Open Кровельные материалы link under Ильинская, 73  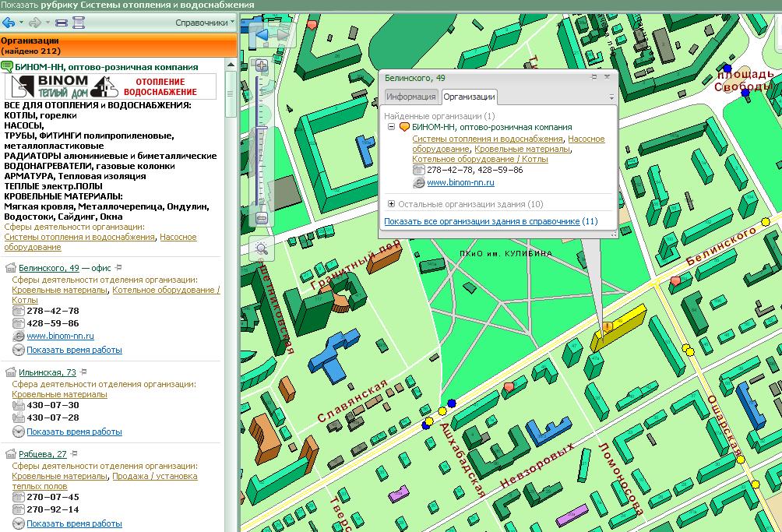[59, 394]
